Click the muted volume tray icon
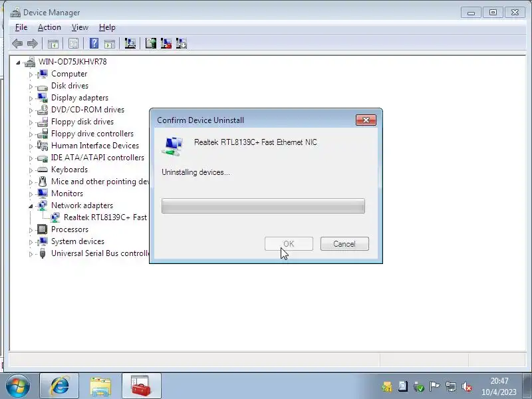 [x=467, y=386]
